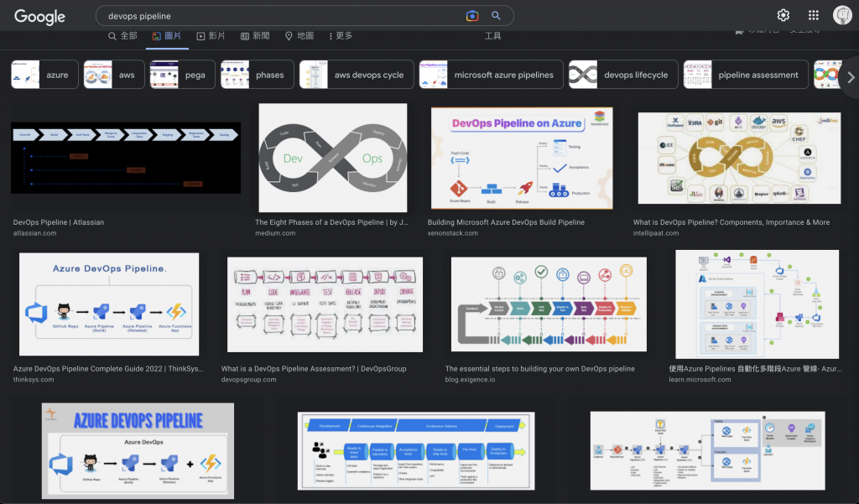Click the learn.microsoft.com source link
Screen dimensions: 859x504
[700, 380]
